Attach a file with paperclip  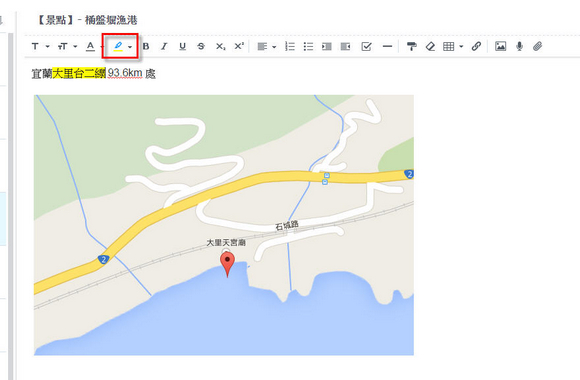click(x=537, y=46)
